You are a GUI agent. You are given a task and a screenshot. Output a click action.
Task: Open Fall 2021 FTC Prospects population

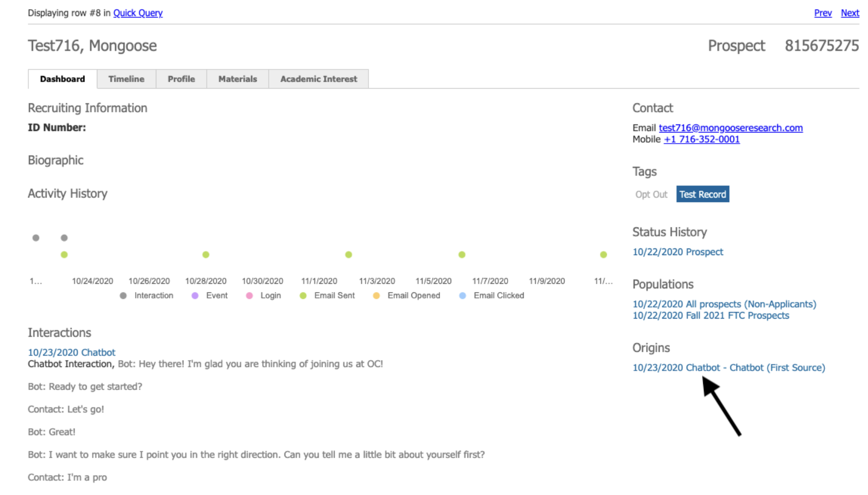point(711,316)
